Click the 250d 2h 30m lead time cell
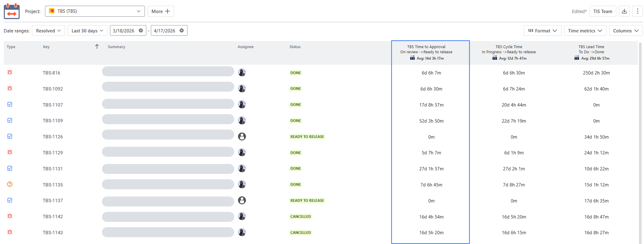644x244 pixels. [596, 73]
